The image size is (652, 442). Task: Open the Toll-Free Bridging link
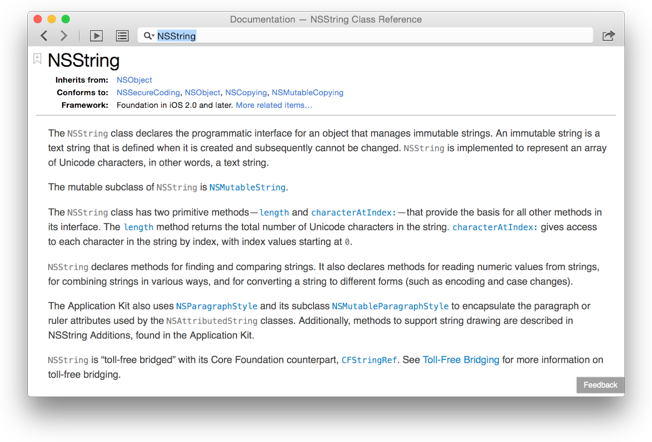pyautogui.click(x=461, y=360)
